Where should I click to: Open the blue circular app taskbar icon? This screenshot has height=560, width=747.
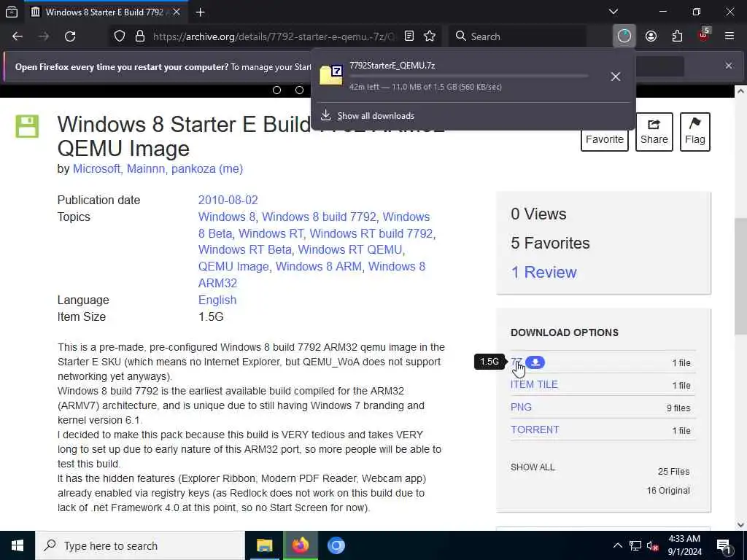(336, 545)
